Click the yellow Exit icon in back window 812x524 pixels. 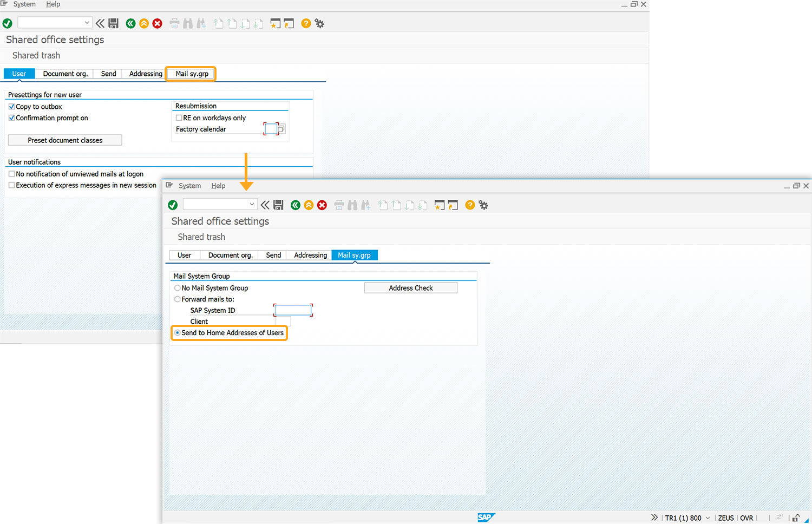(144, 23)
